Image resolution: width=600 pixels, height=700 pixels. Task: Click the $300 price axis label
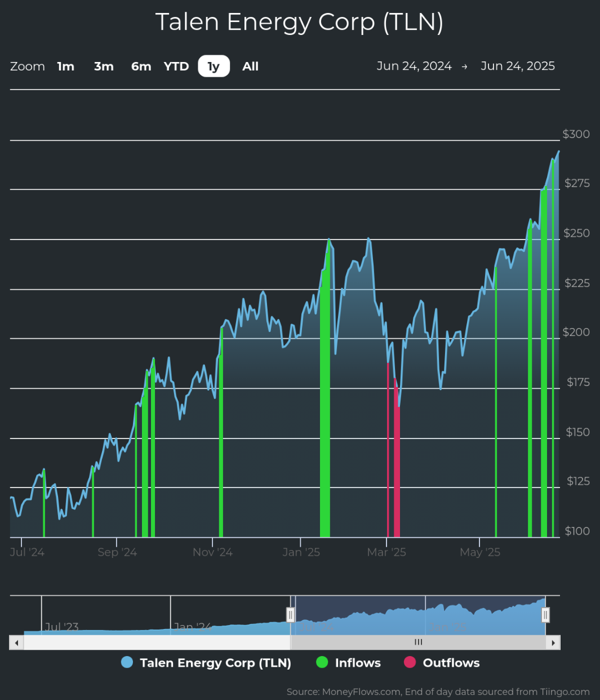click(576, 134)
